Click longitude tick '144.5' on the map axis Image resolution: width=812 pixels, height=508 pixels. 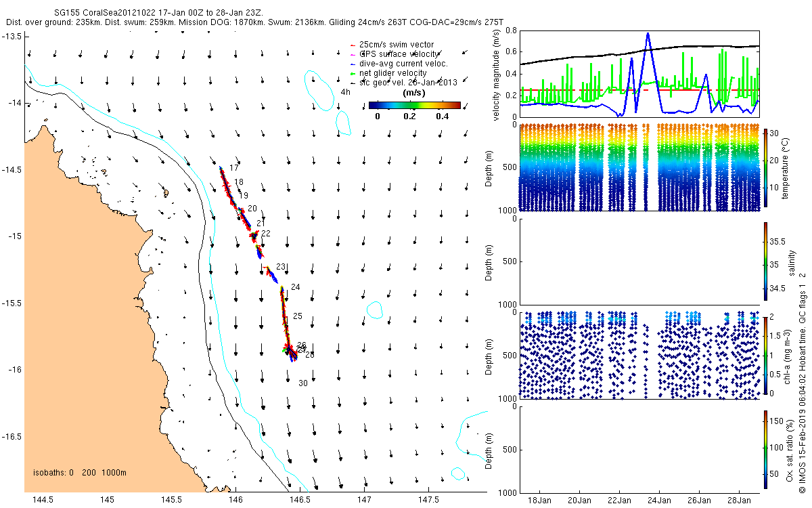click(43, 500)
